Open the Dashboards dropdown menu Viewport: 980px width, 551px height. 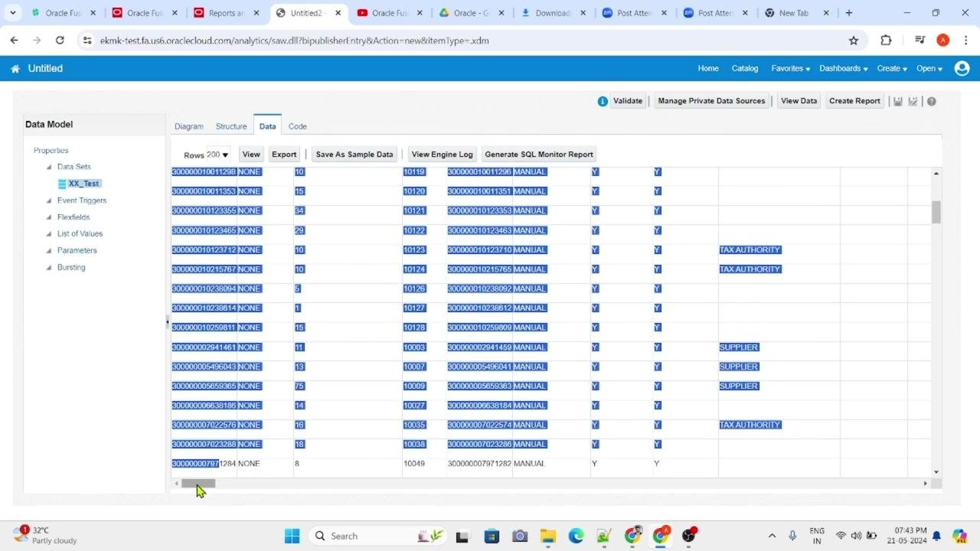(843, 68)
